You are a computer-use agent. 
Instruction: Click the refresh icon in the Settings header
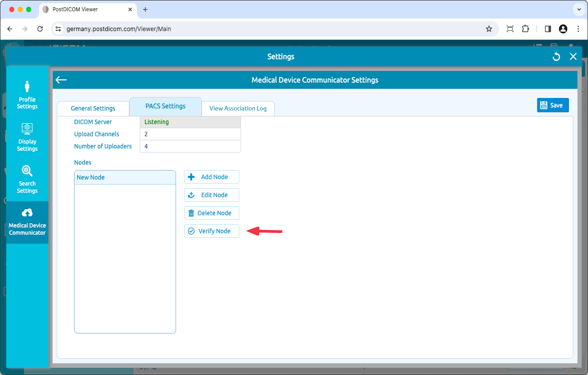tap(556, 56)
